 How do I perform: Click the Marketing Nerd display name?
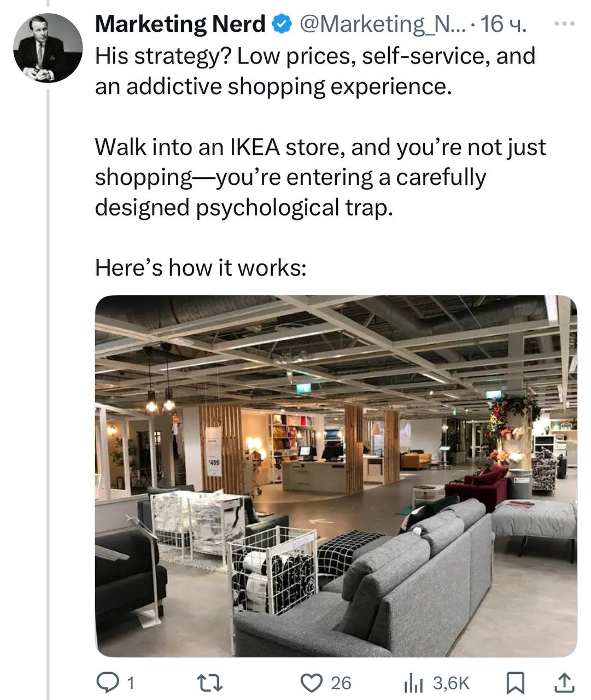(x=180, y=25)
